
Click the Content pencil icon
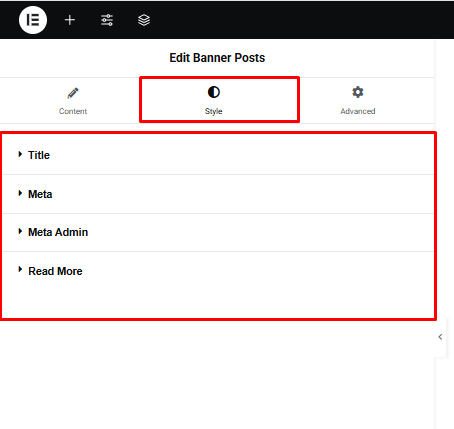click(73, 93)
